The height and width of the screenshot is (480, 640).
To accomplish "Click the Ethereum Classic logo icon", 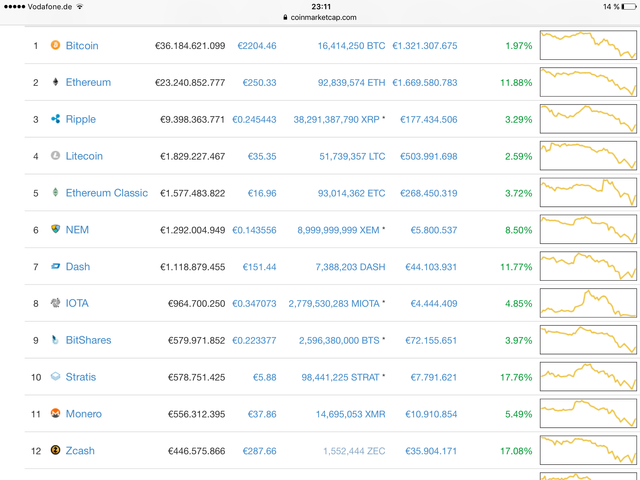I will click(55, 192).
